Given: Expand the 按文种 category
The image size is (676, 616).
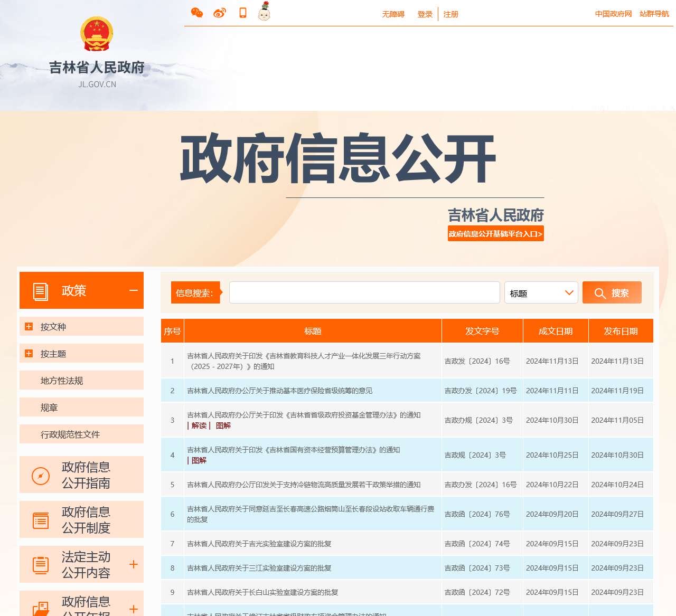Looking at the screenshot, I should coord(28,326).
